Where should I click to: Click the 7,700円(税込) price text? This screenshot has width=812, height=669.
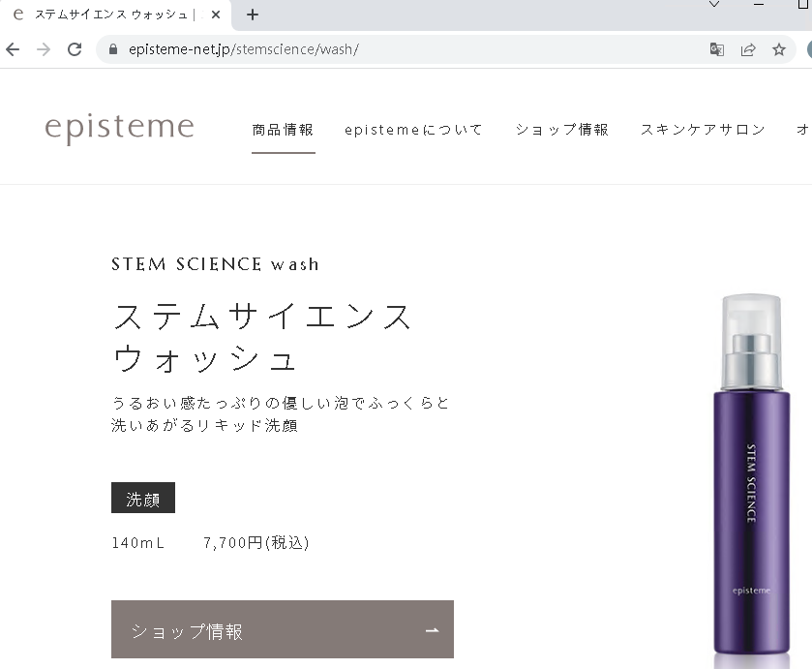coord(256,542)
